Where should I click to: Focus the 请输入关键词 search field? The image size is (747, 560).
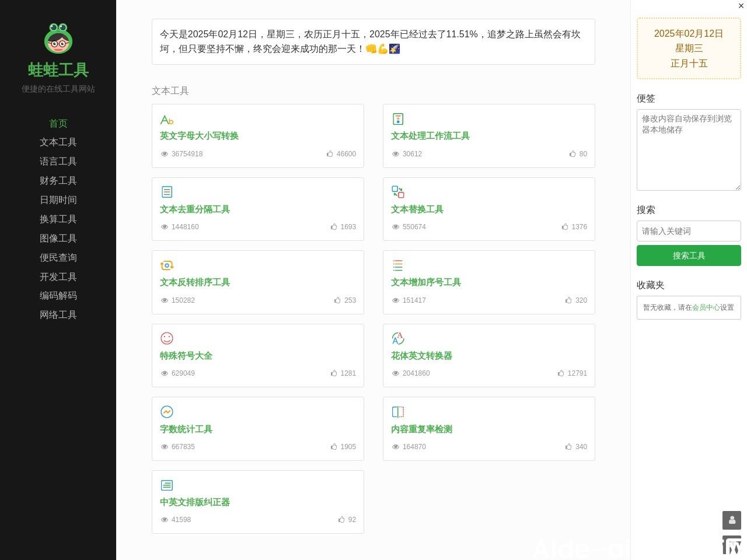689,231
